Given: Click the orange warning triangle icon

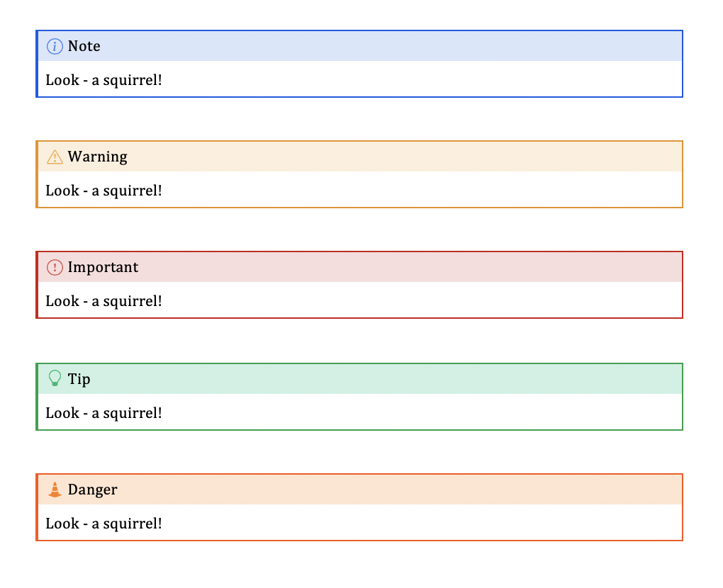Looking at the screenshot, I should [x=55, y=157].
